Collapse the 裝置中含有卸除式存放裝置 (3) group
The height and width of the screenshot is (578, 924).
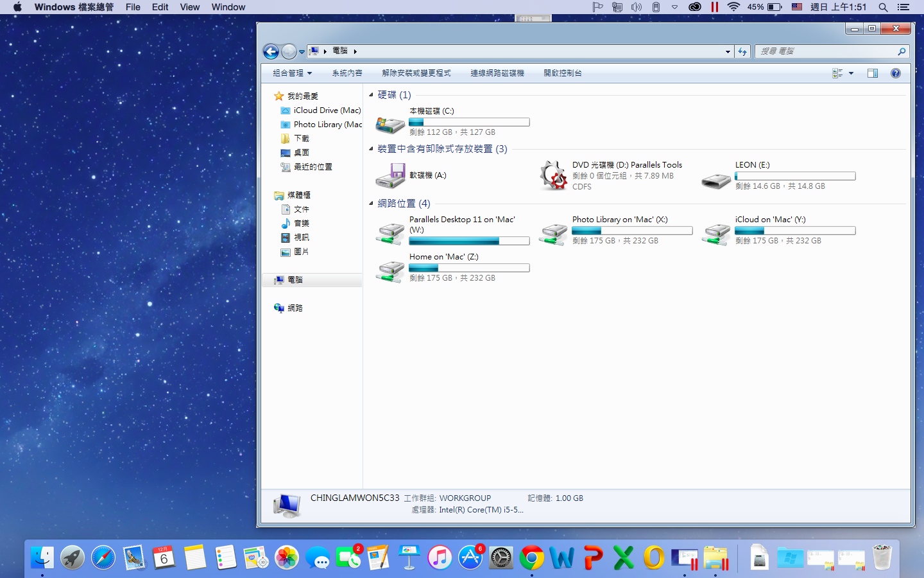tap(371, 149)
